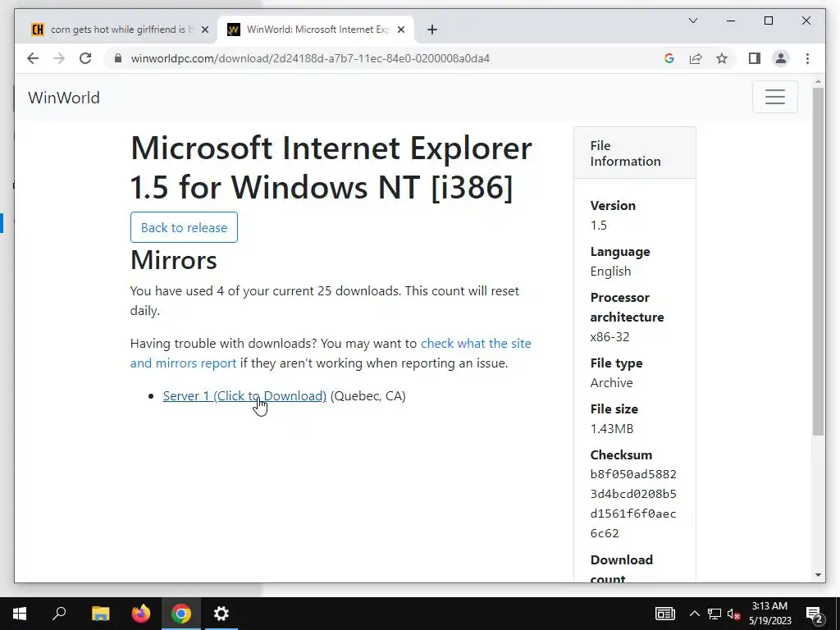Open the Windows Start menu
The height and width of the screenshot is (630, 840).
[x=20, y=614]
